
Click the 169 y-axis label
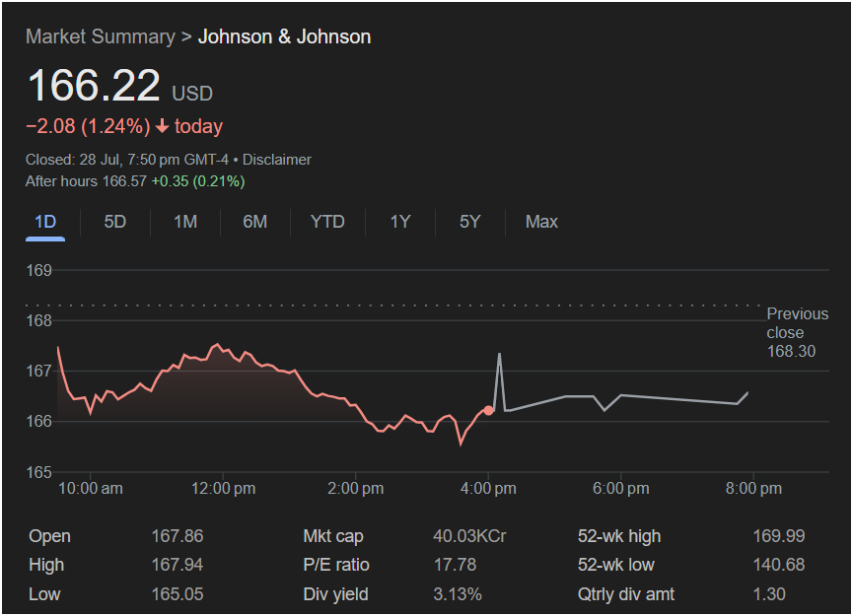pyautogui.click(x=39, y=270)
